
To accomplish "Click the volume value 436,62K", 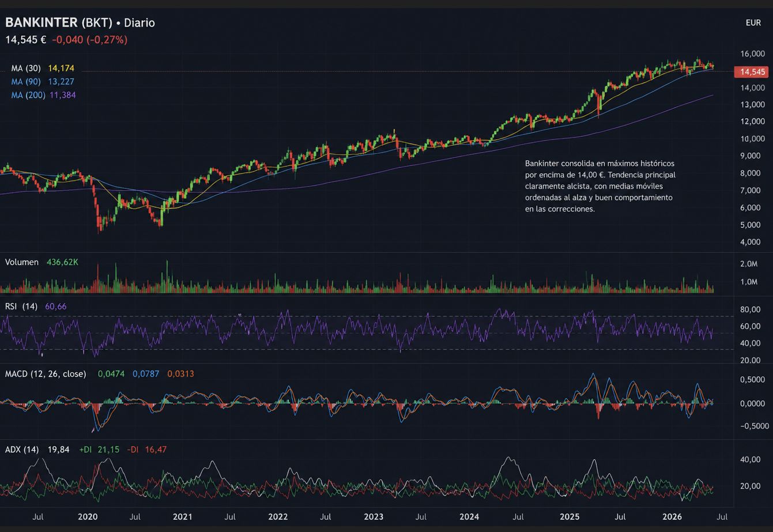I will [x=62, y=262].
